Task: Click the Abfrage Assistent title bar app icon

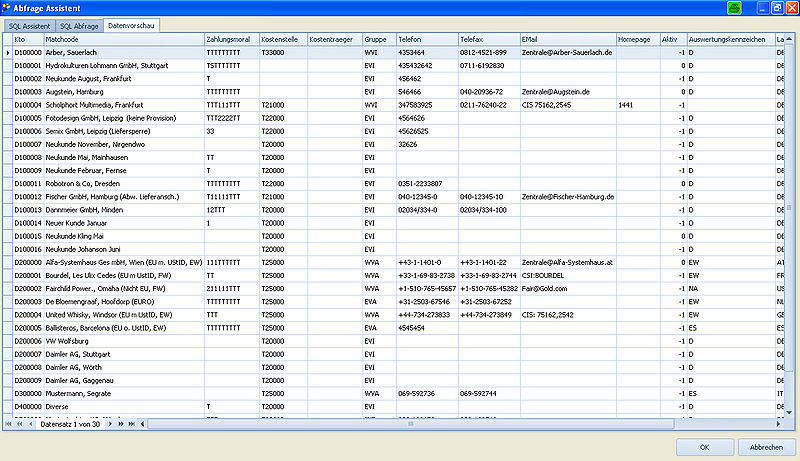Action: tap(6, 8)
